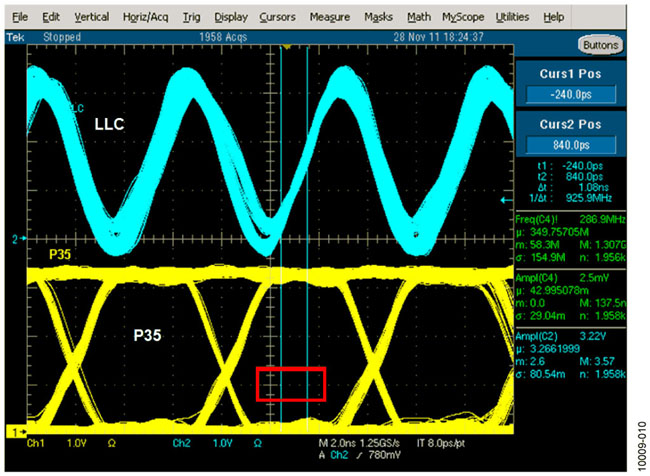Click the Δt 1.08ns cursor readout
The height and width of the screenshot is (476, 650).
click(x=575, y=187)
